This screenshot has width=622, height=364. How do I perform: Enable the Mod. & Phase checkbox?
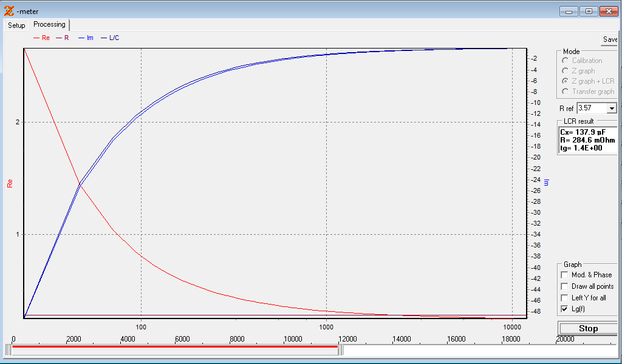tap(564, 275)
